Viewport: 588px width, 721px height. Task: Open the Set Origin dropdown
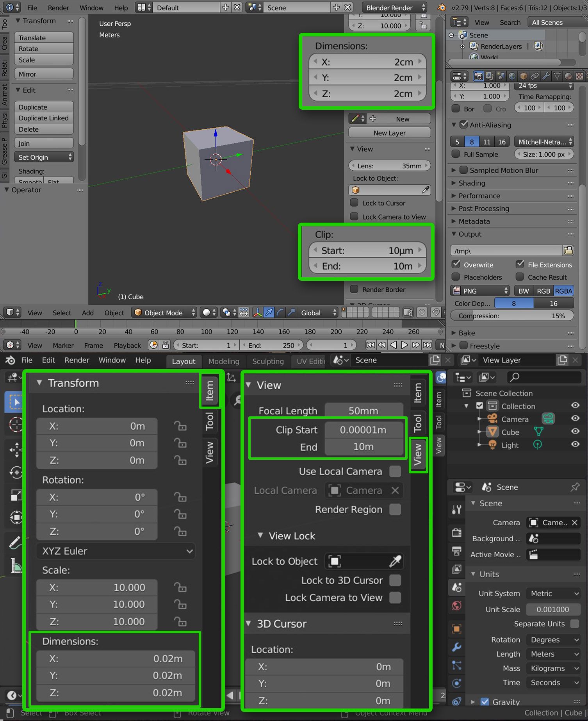(44, 157)
